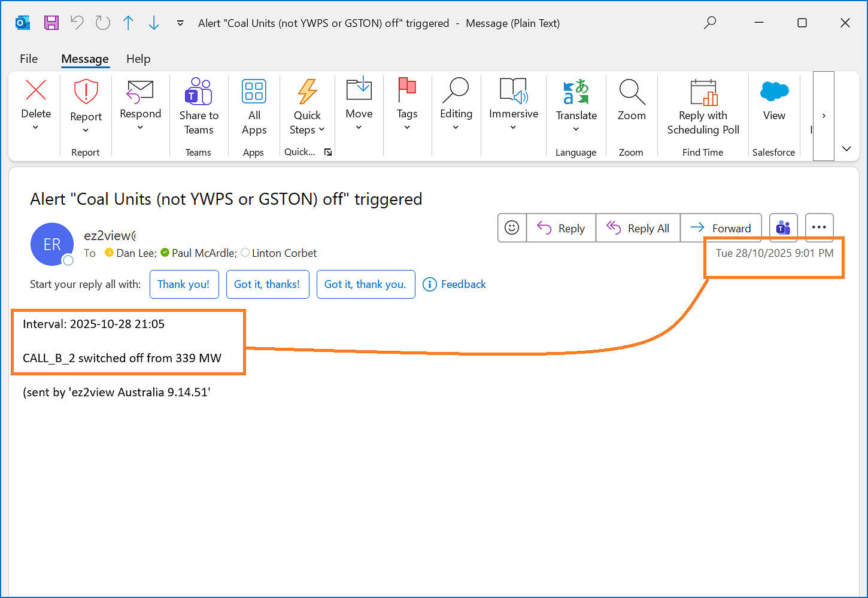The height and width of the screenshot is (598, 868).
Task: Collapse the ribbon with the chevron
Action: 846,148
